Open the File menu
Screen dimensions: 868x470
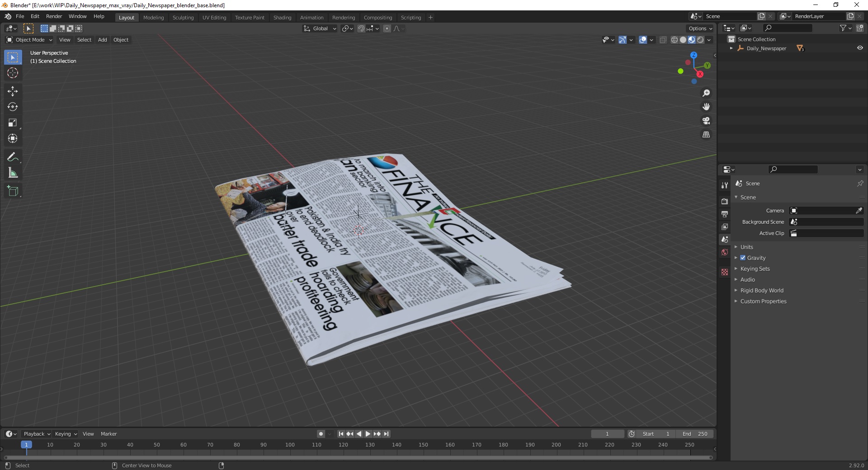pos(20,16)
